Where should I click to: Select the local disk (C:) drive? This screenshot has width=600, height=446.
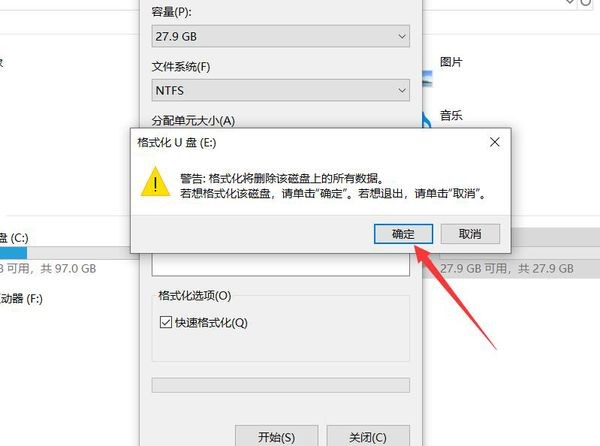pos(14,238)
